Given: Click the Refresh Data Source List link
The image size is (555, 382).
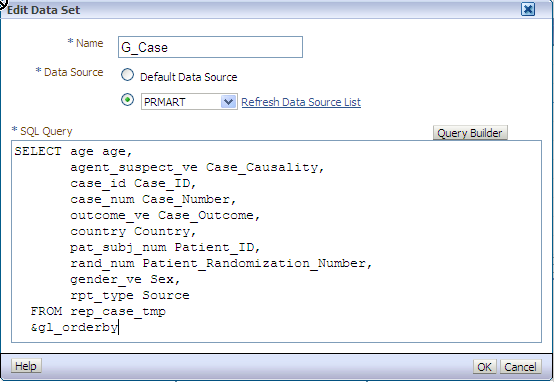Looking at the screenshot, I should pyautogui.click(x=301, y=102).
